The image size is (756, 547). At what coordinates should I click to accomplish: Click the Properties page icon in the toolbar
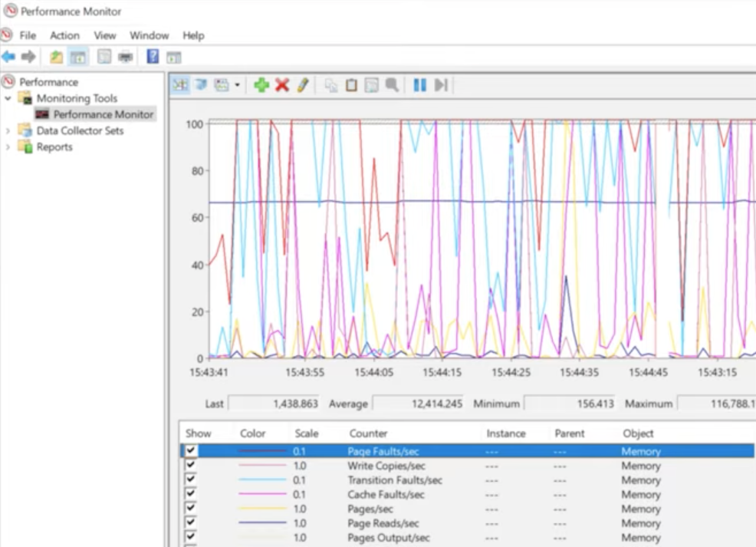tap(104, 57)
